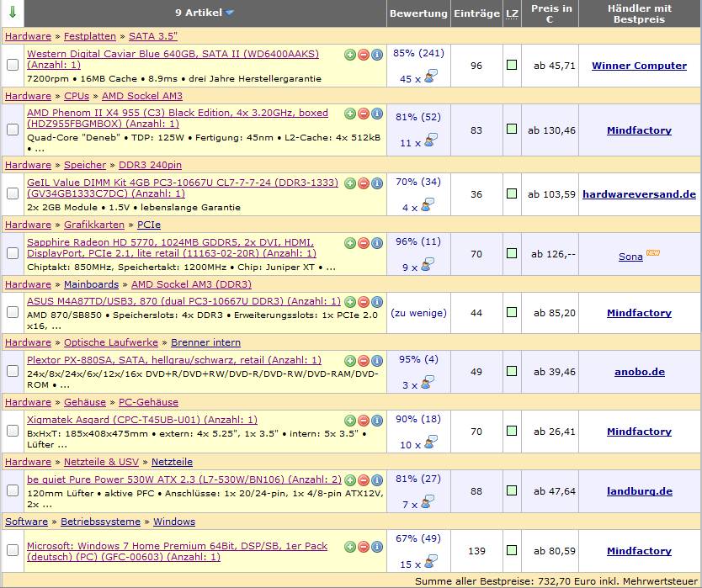
Task: Select checkbox for AMD Phenom II X4 955
Action: point(13,130)
